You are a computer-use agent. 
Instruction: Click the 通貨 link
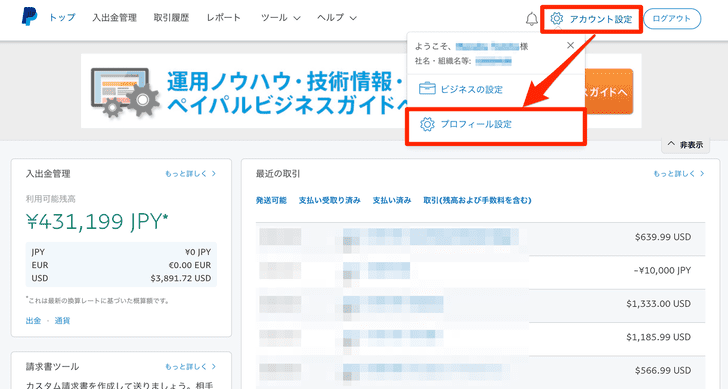pyautogui.click(x=62, y=321)
